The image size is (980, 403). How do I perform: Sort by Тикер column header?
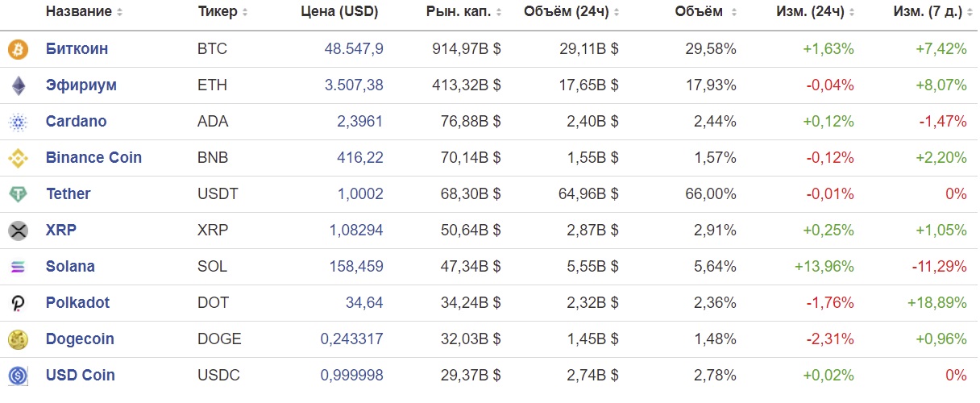pyautogui.click(x=217, y=12)
